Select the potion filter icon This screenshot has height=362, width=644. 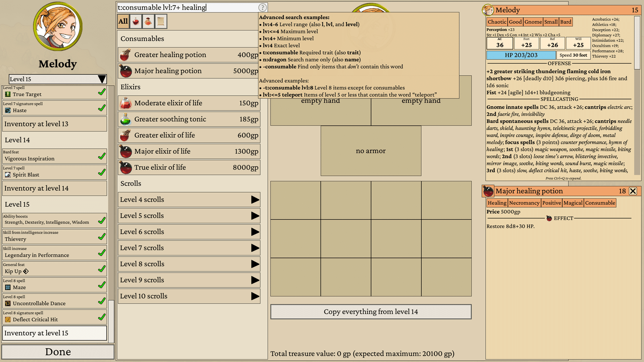136,22
